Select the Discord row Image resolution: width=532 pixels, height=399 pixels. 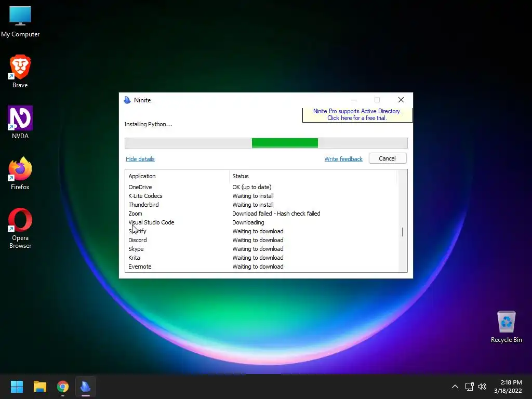click(261, 240)
